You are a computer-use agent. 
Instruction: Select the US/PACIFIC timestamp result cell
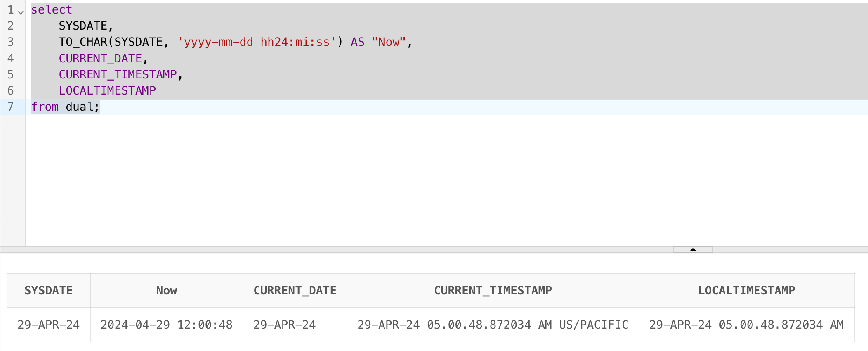click(493, 325)
